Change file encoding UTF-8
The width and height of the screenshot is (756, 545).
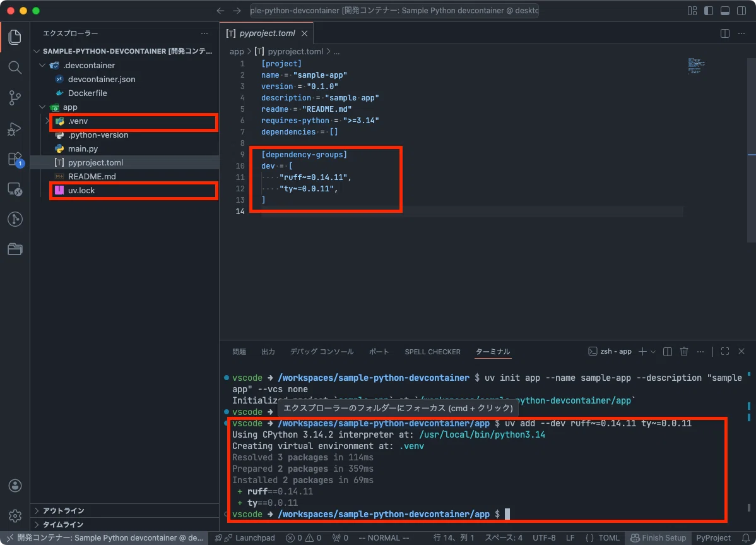(x=544, y=538)
